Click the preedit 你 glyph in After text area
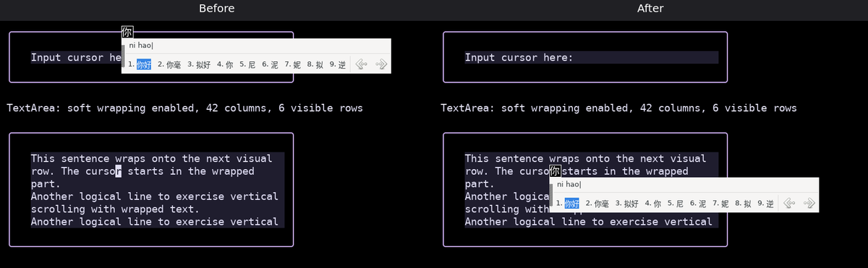The width and height of the screenshot is (868, 268). (x=555, y=171)
